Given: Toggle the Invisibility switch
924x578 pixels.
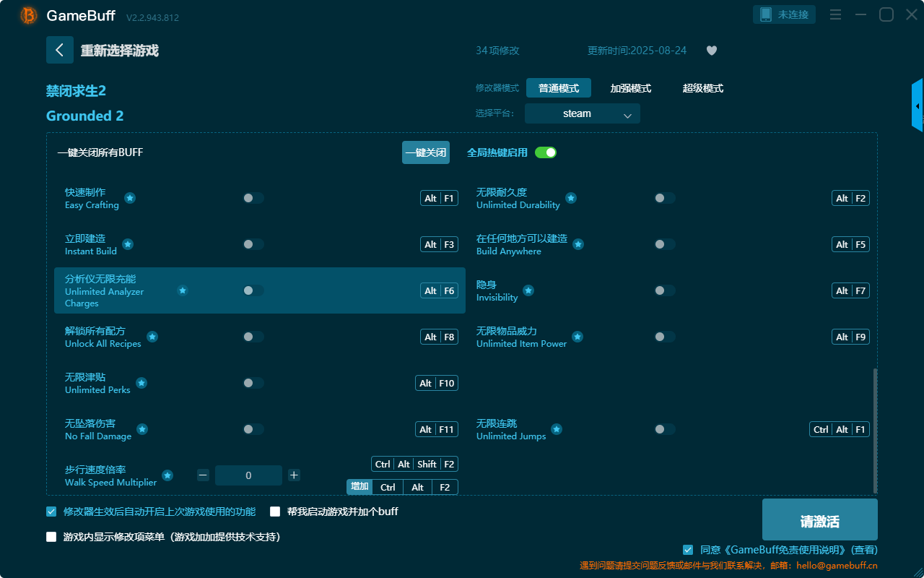Looking at the screenshot, I should tap(665, 290).
